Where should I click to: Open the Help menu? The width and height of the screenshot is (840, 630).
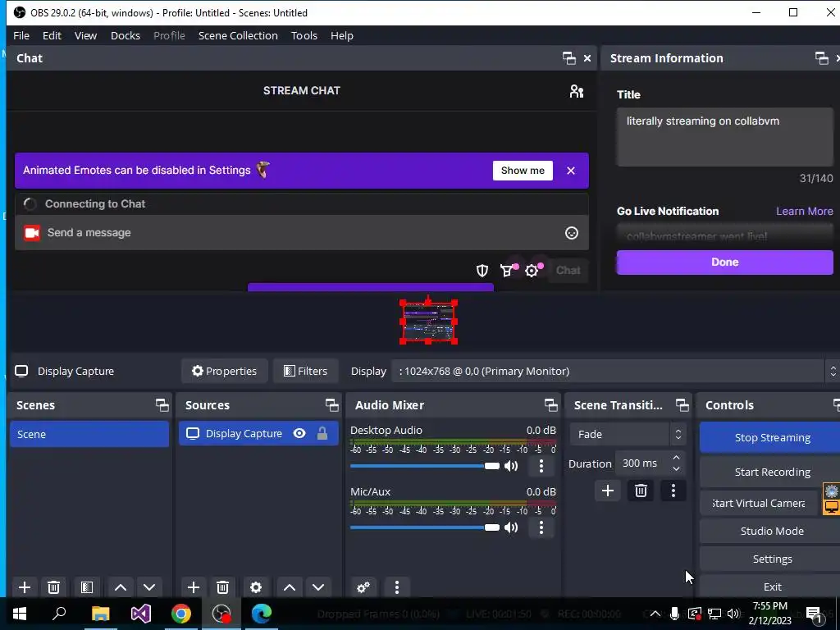coord(342,35)
